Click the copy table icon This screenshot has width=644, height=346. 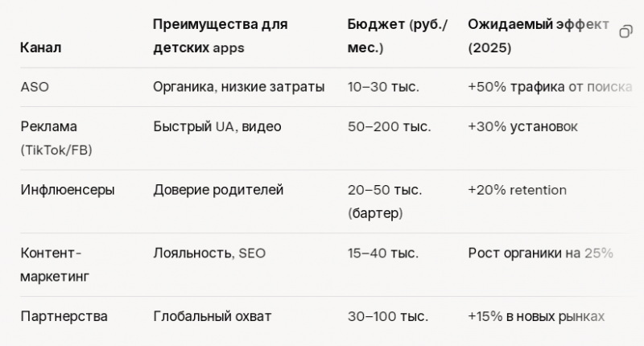click(625, 32)
